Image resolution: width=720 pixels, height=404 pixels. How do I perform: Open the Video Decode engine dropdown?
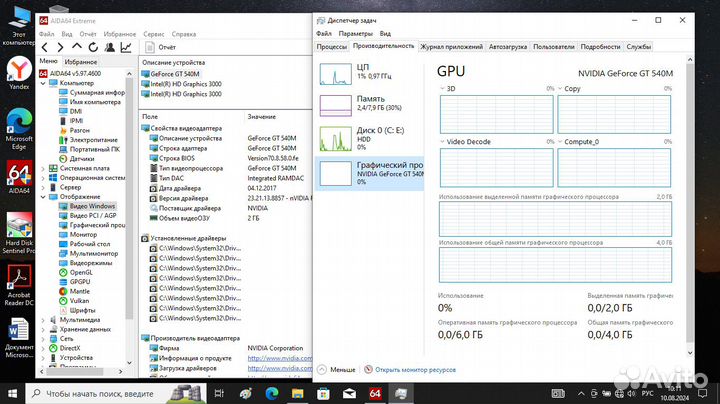[442, 142]
